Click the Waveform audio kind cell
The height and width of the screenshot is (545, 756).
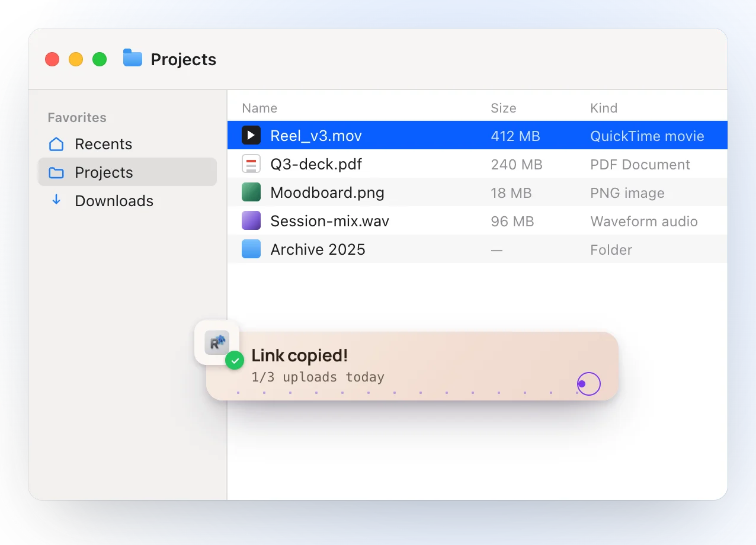(x=644, y=222)
